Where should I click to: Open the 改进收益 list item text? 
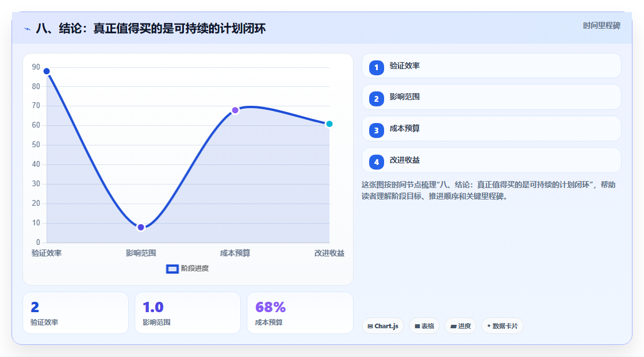pyautogui.click(x=405, y=160)
